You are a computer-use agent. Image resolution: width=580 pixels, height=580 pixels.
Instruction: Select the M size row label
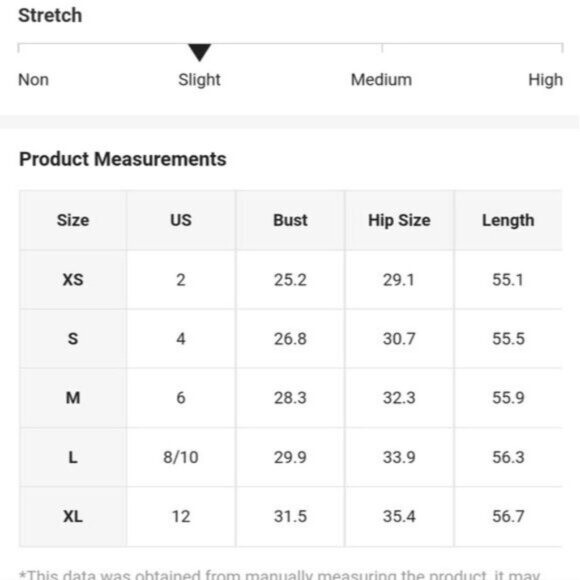pyautogui.click(x=73, y=398)
